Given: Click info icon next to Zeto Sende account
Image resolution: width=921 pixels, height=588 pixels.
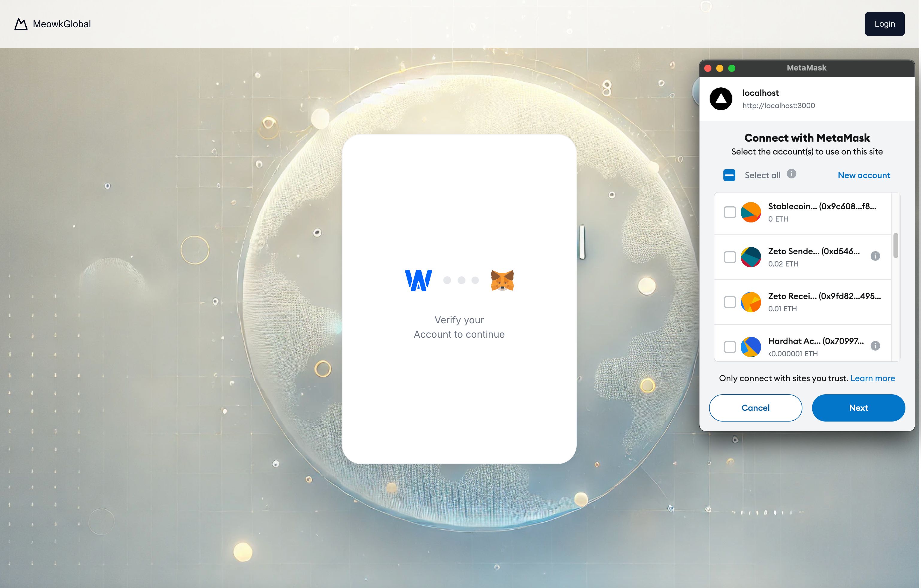Looking at the screenshot, I should pos(875,256).
